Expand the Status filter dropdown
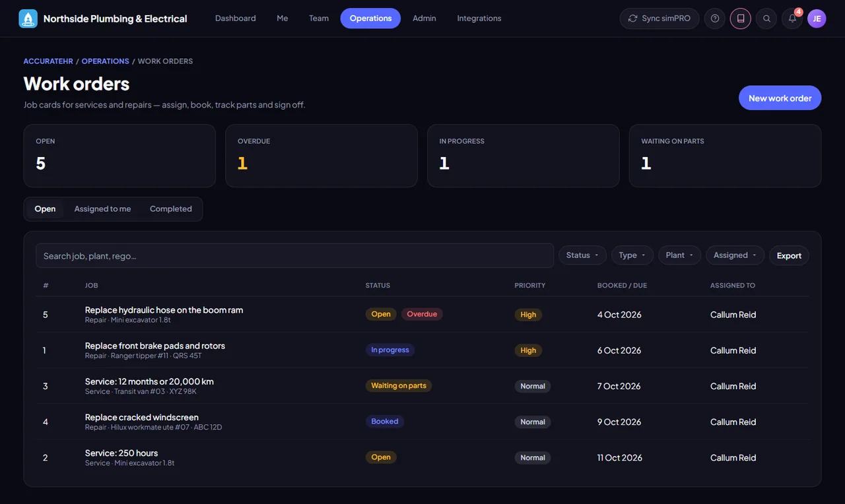Viewport: 845px width, 504px height. click(582, 255)
